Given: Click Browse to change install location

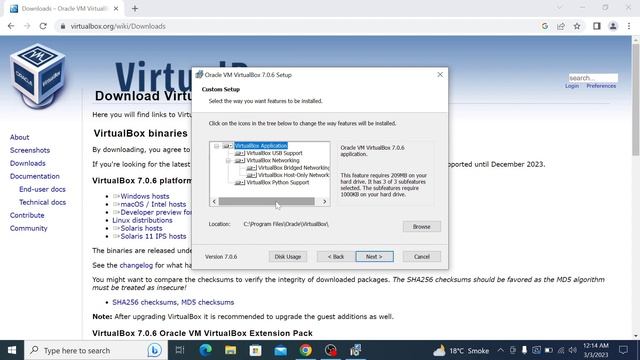Looking at the screenshot, I should coord(422,227).
